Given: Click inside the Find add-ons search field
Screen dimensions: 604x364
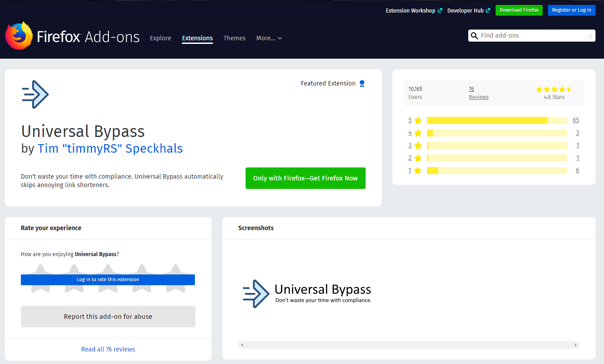Looking at the screenshot, I should [x=531, y=36].
